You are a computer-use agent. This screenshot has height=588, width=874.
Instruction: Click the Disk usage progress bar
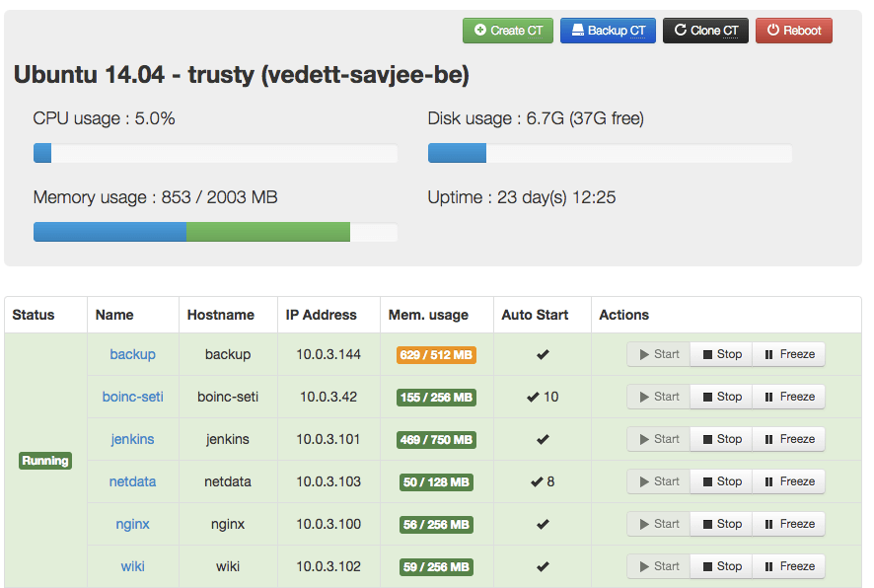610,153
